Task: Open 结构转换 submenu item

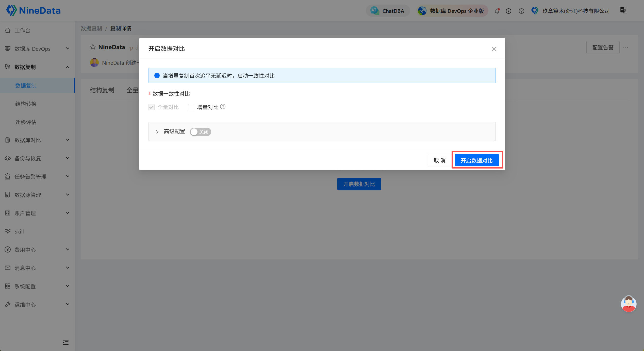Action: 37,104
